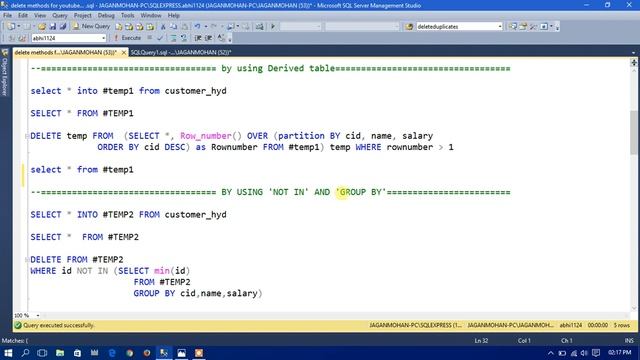
Task: Collapse the DELETE FROM #TEMP2 statement outline
Action: (27, 260)
